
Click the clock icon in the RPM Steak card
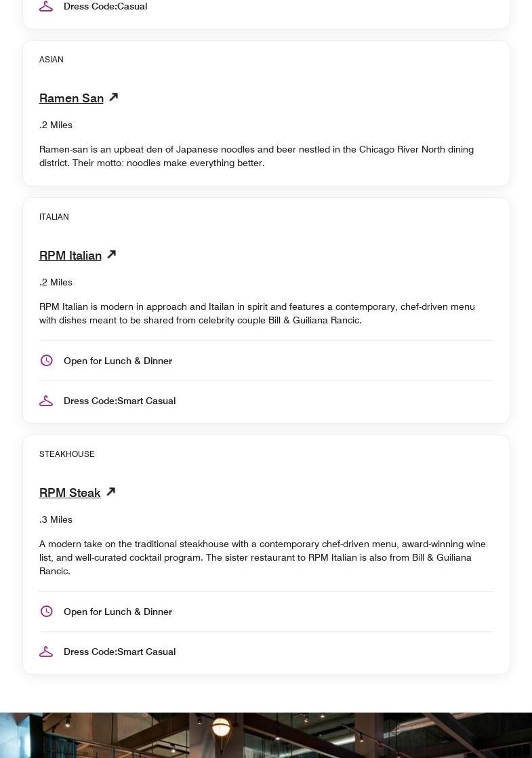46,612
